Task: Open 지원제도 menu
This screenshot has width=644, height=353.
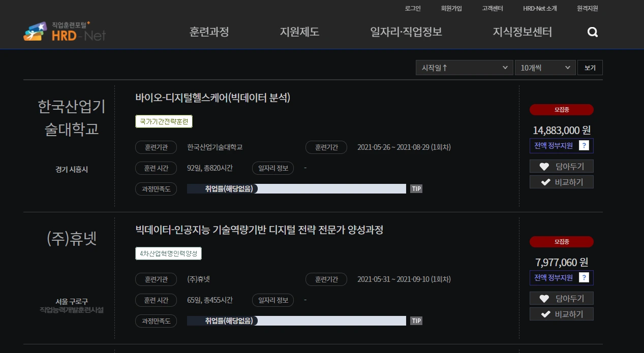Action: [299, 32]
